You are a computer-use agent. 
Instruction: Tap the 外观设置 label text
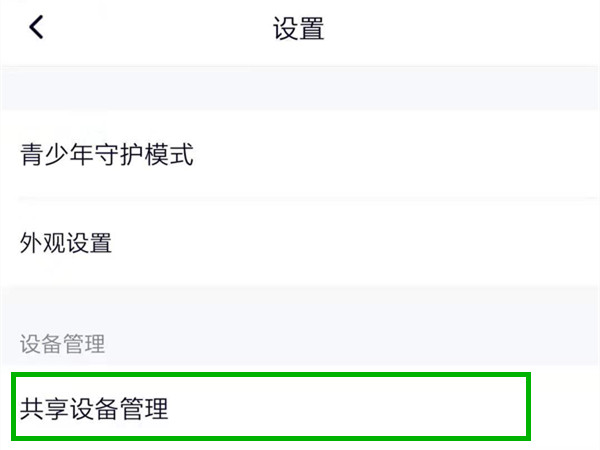pos(66,242)
